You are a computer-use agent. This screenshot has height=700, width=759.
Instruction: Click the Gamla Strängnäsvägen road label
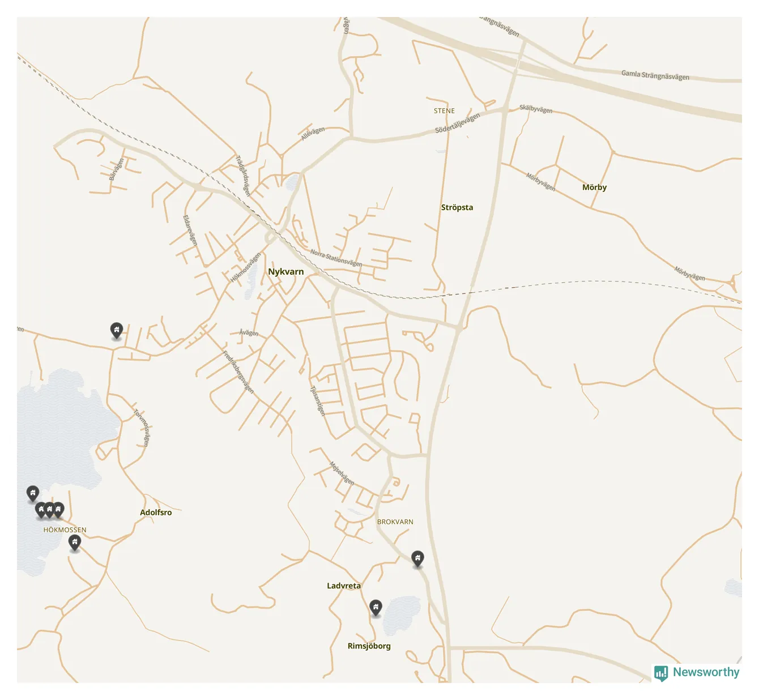(x=655, y=75)
